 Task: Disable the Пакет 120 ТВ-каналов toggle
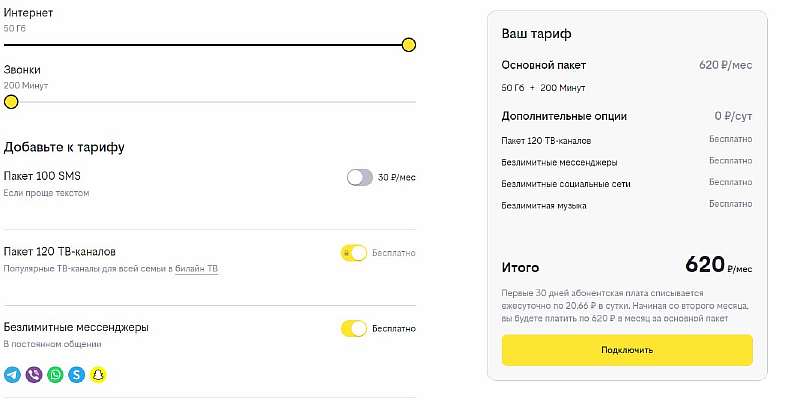(354, 253)
